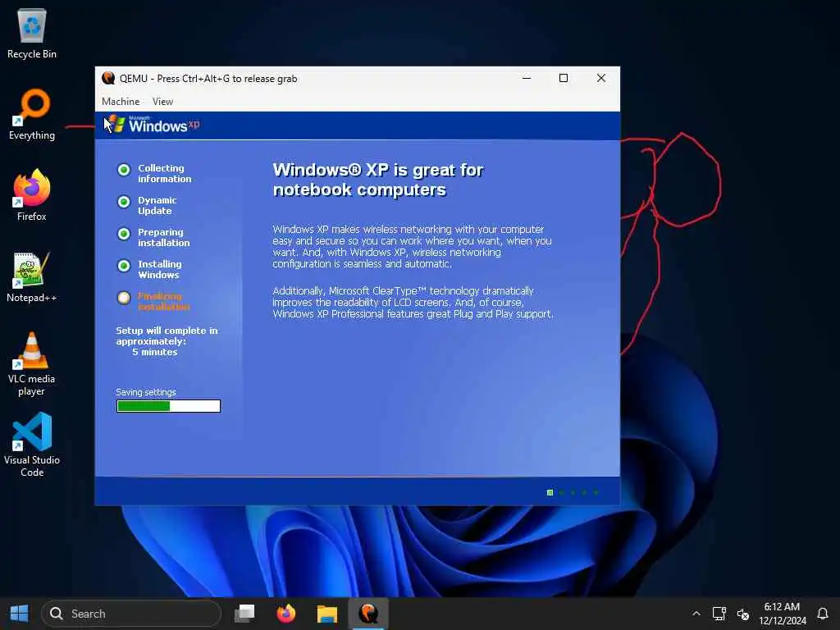Open the Machine menu in QEMU
Image resolution: width=840 pixels, height=630 pixels.
pyautogui.click(x=121, y=101)
